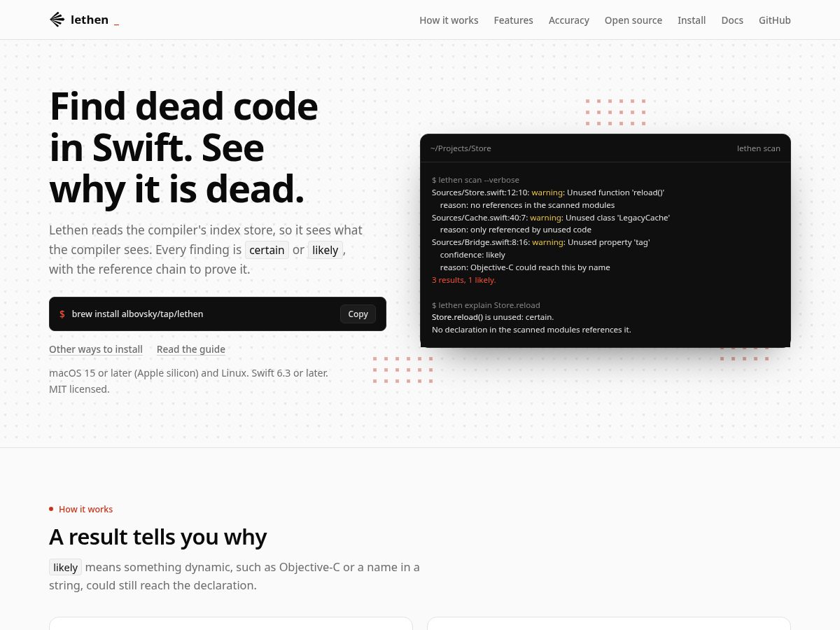Click 'Store.reload() is unused: certain.' line
Image resolution: width=840 pixels, height=630 pixels.
tap(493, 317)
